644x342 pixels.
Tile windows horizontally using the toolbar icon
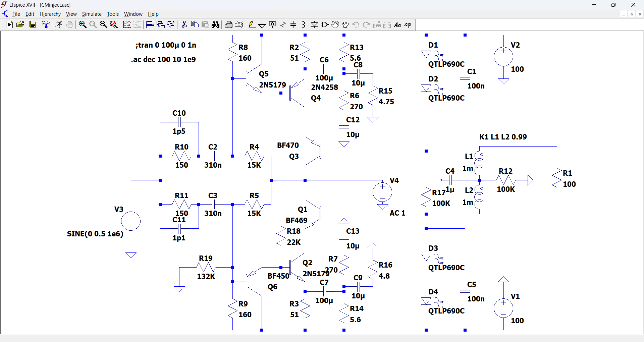150,24
